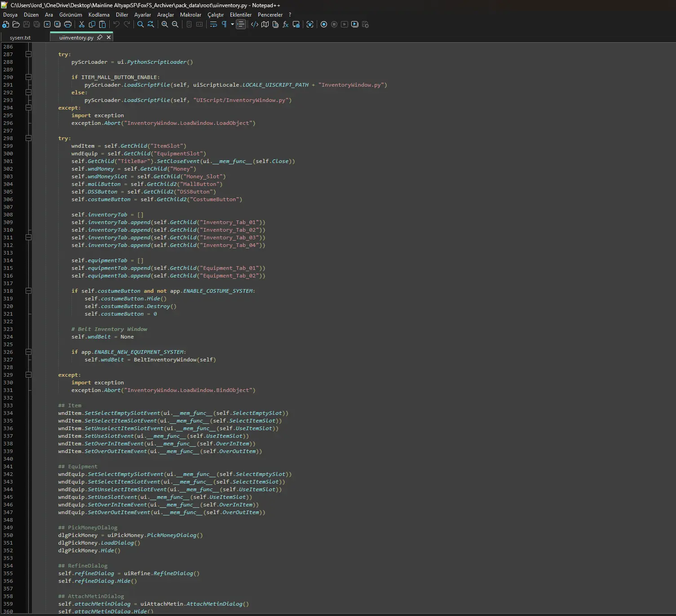Click the Open file folder icon
This screenshot has width=676, height=616.
[x=16, y=24]
